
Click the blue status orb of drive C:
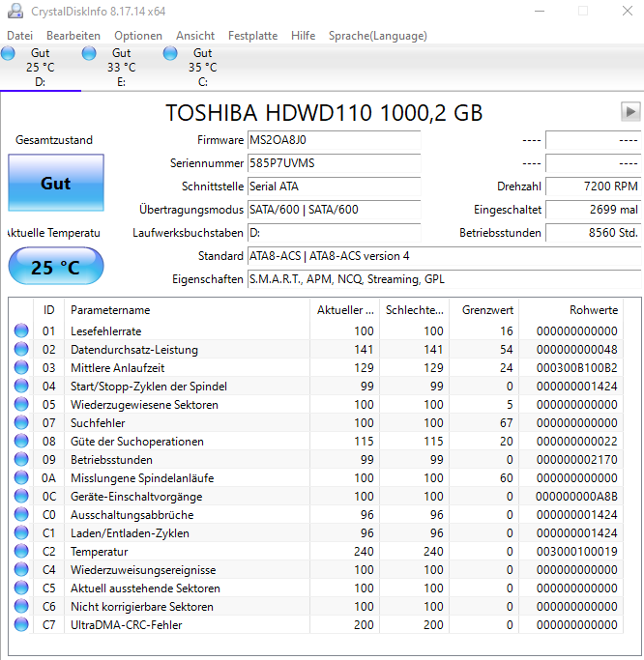pyautogui.click(x=170, y=53)
